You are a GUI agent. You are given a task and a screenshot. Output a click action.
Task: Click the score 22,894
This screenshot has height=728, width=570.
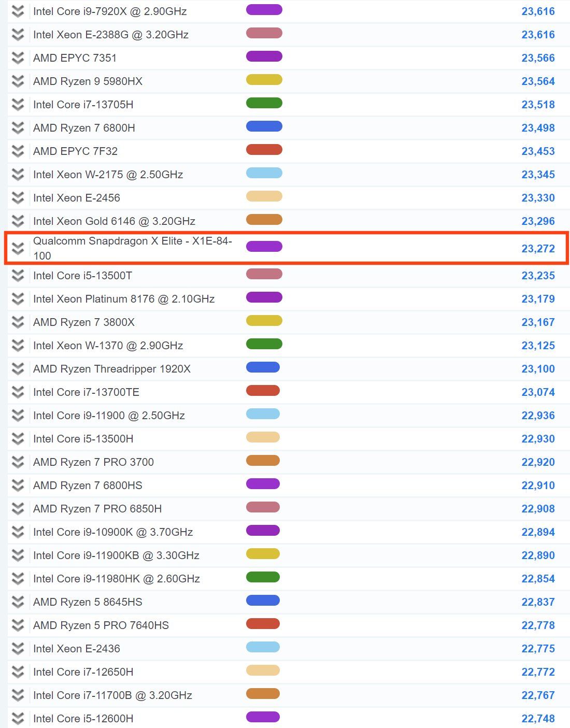pyautogui.click(x=538, y=532)
